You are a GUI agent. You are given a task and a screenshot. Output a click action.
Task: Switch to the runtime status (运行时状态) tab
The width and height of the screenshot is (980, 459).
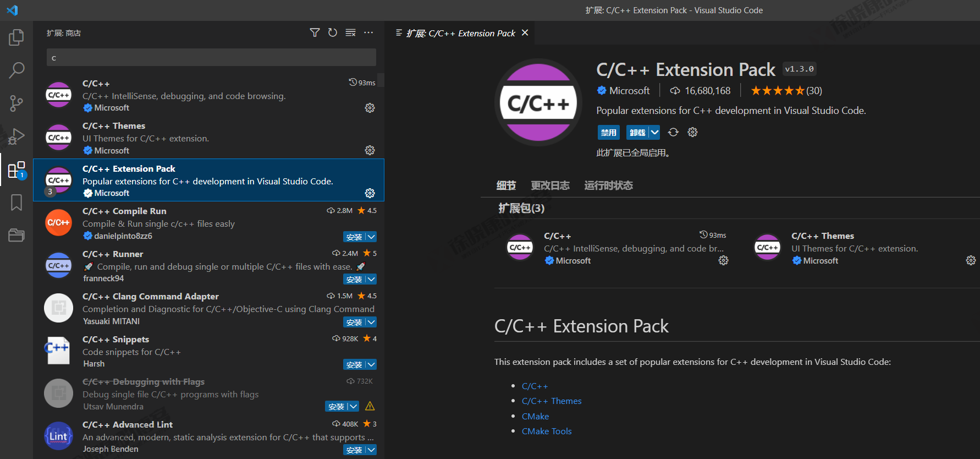click(x=608, y=185)
